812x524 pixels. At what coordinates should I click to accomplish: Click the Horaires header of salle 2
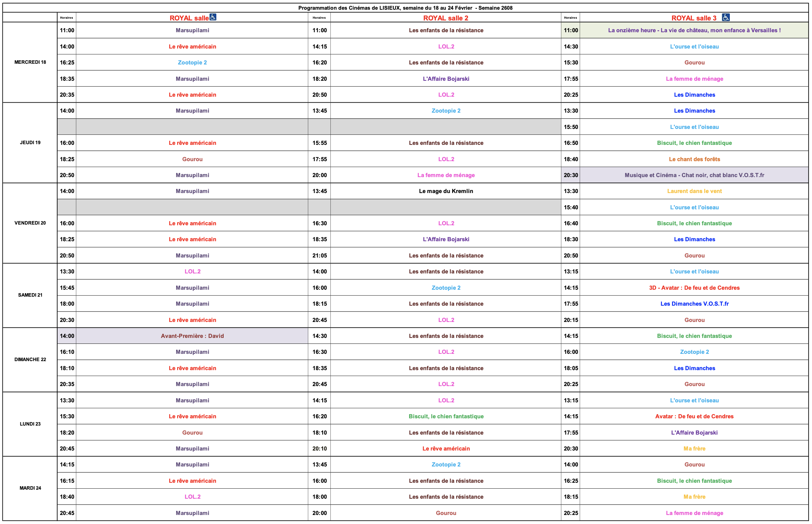point(319,18)
